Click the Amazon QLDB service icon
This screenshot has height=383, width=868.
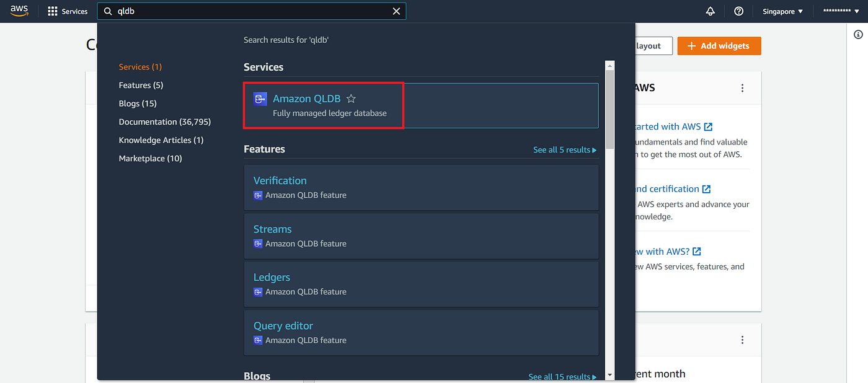coord(260,98)
